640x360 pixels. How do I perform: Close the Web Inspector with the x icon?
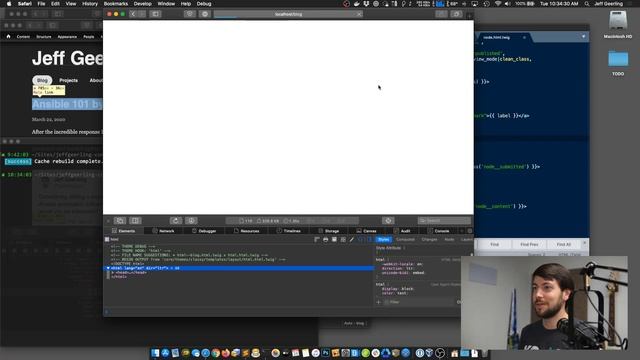coord(108,221)
